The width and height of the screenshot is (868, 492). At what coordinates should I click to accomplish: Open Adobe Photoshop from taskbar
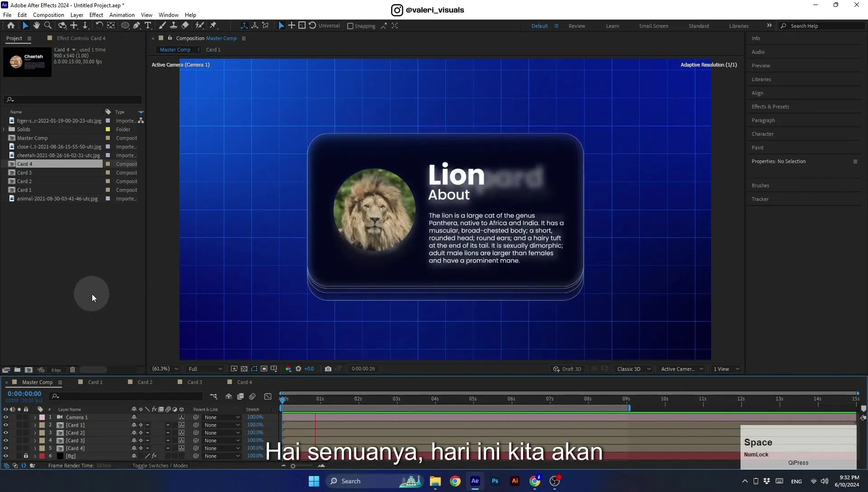coord(495,481)
